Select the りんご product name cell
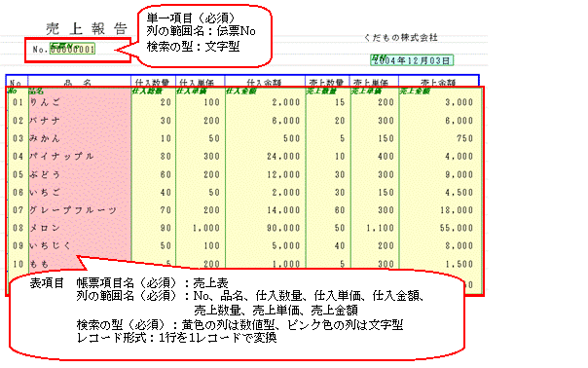This screenshot has width=588, height=368. pyautogui.click(x=45, y=102)
